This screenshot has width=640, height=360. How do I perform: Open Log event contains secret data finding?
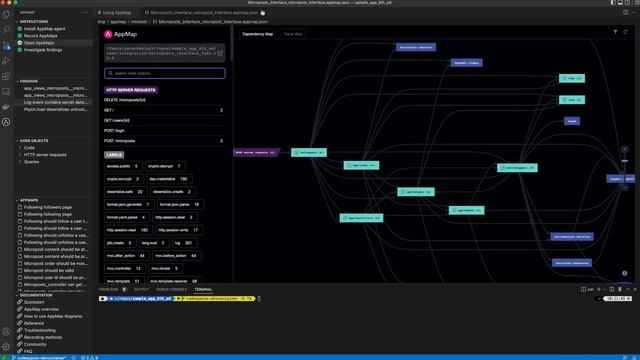55,102
